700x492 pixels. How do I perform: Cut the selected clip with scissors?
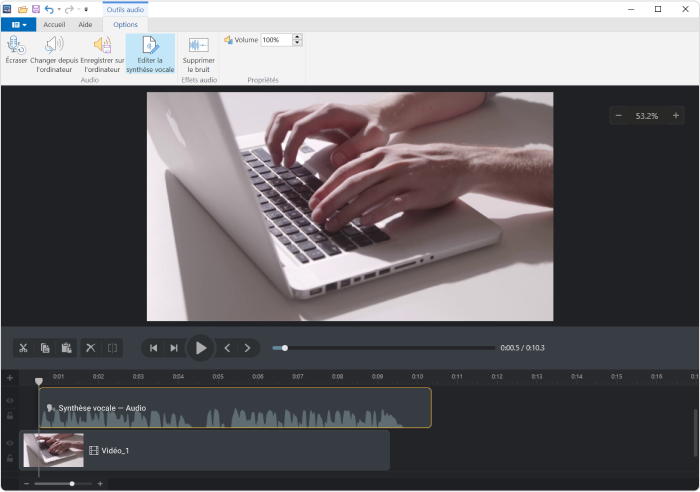(24, 348)
